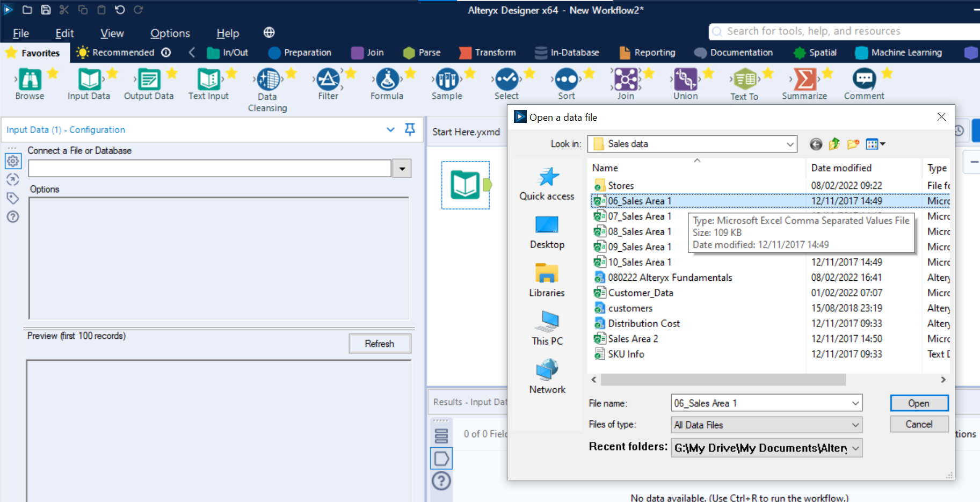Select the Text Input tool
Image resolution: width=980 pixels, height=502 pixels.
(x=208, y=79)
